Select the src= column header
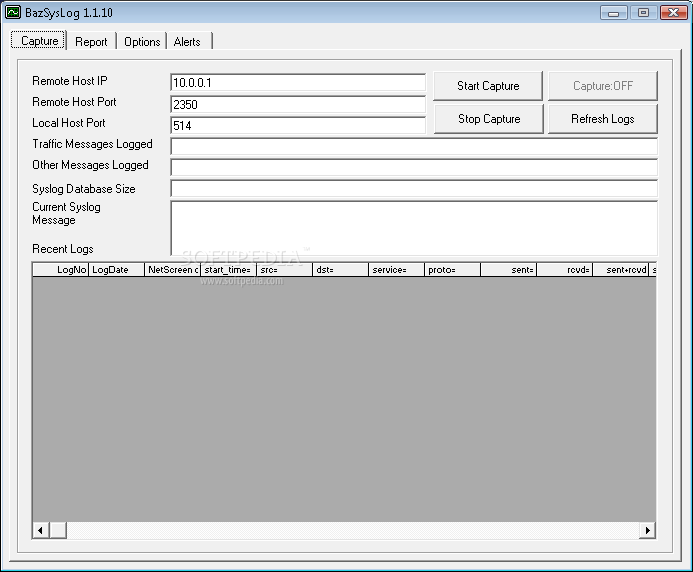693x572 pixels. pos(285,270)
